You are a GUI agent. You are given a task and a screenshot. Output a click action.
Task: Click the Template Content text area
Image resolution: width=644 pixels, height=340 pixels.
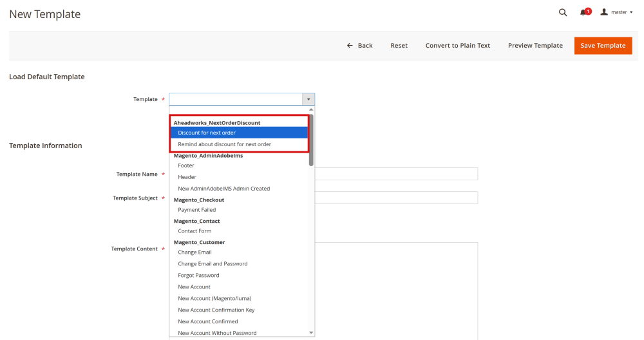coord(396,290)
